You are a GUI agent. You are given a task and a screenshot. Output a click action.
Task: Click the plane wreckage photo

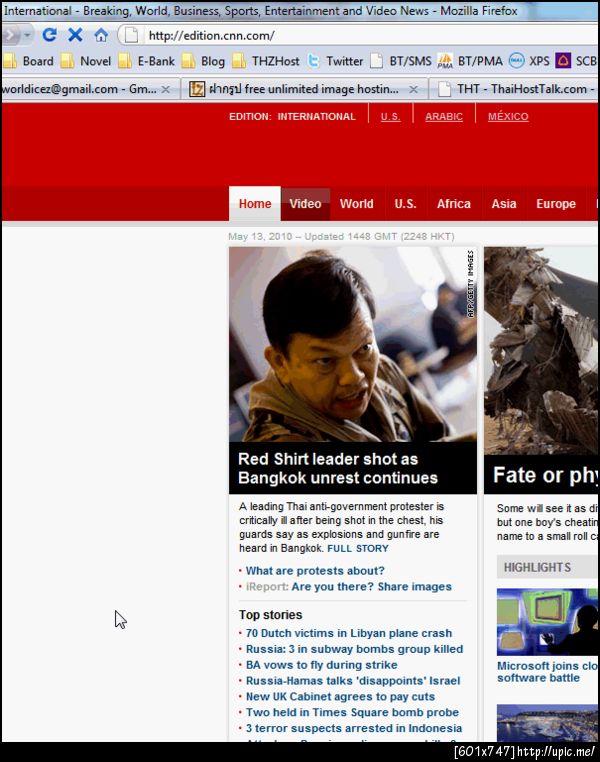pyautogui.click(x=541, y=350)
